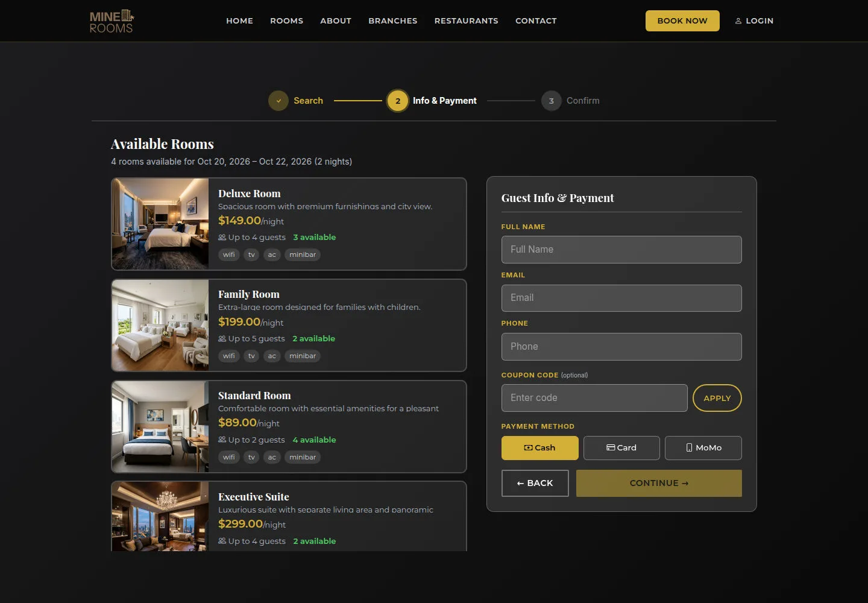Focus the Full Name input field
Image resolution: width=868 pixels, height=603 pixels.
click(621, 250)
